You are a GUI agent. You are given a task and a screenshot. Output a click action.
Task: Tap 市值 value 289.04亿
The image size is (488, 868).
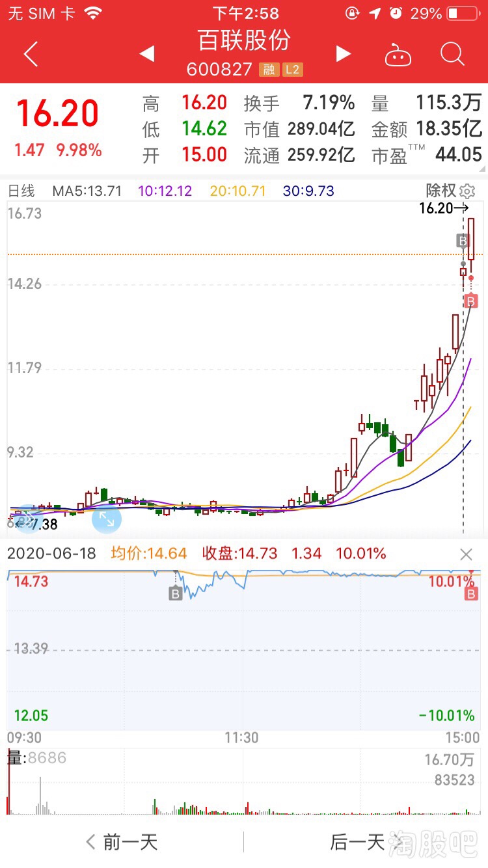click(x=321, y=129)
